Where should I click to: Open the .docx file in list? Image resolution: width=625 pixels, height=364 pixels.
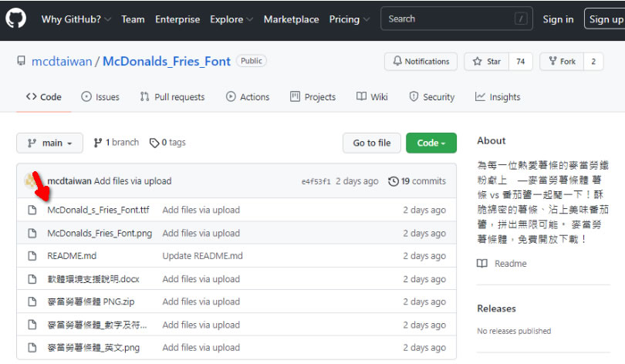click(93, 279)
